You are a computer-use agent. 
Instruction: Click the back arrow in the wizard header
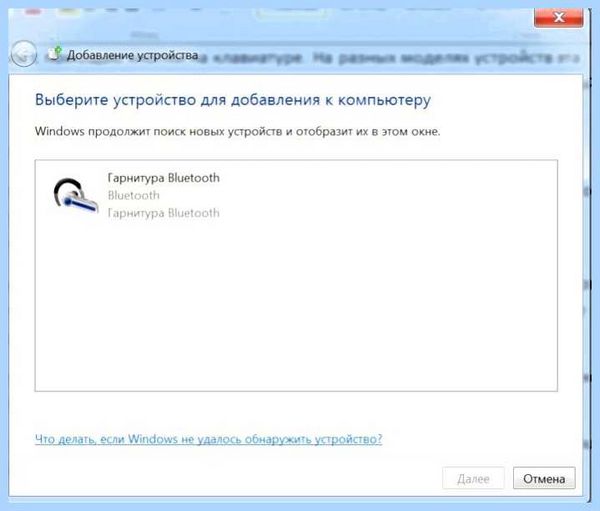24,54
